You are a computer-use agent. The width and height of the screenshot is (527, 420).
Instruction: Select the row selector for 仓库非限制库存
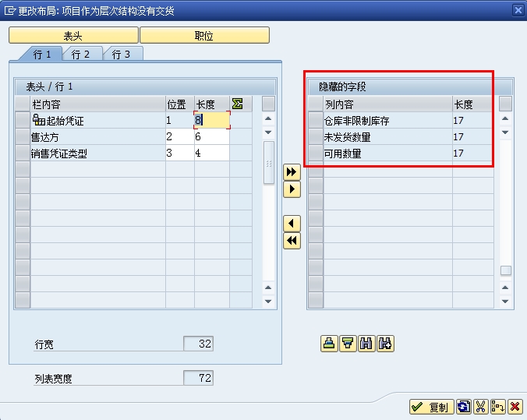tap(316, 120)
